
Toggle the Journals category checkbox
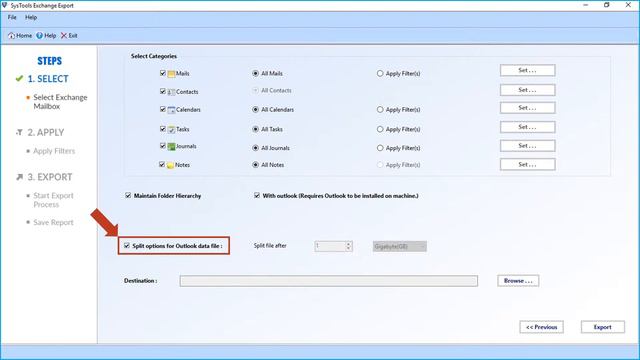(x=163, y=146)
